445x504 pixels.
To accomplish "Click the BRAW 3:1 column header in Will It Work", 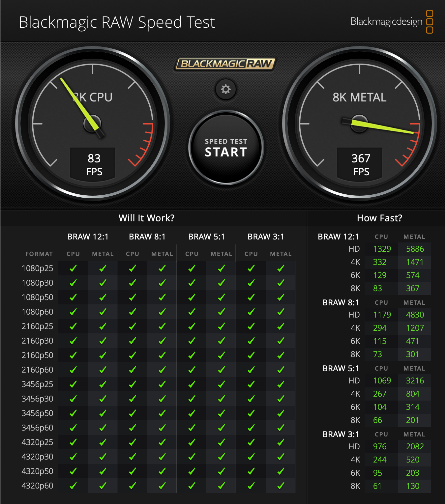I will [x=266, y=237].
